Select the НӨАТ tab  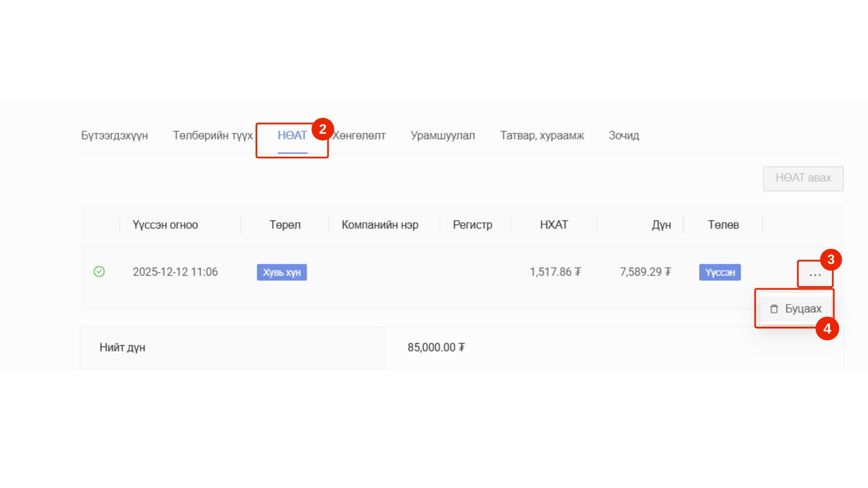pos(292,136)
